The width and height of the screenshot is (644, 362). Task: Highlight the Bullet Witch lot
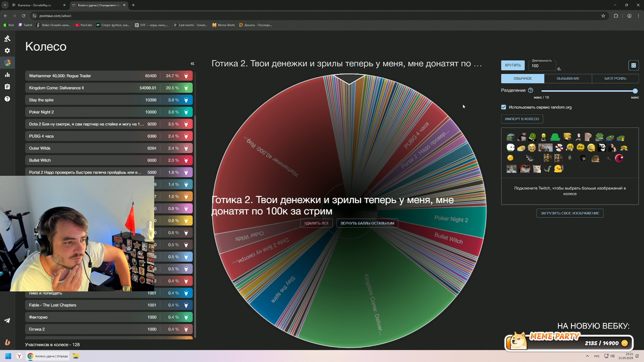click(186, 160)
